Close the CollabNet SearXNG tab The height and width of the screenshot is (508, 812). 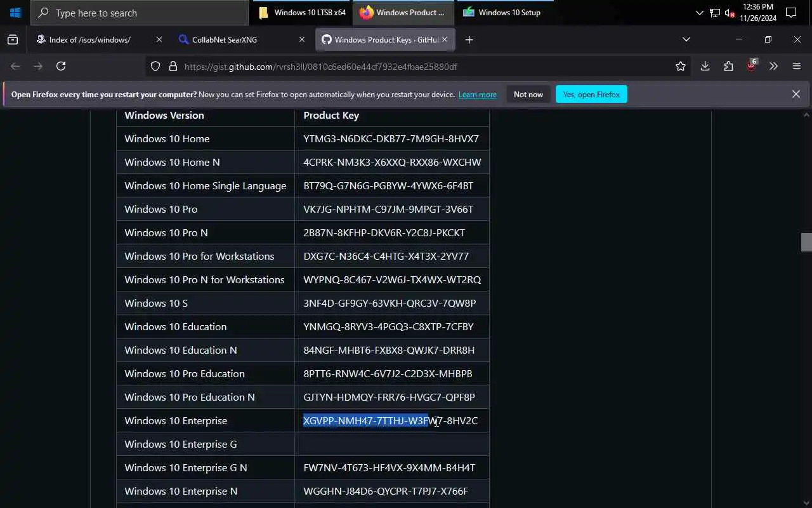coord(302,39)
